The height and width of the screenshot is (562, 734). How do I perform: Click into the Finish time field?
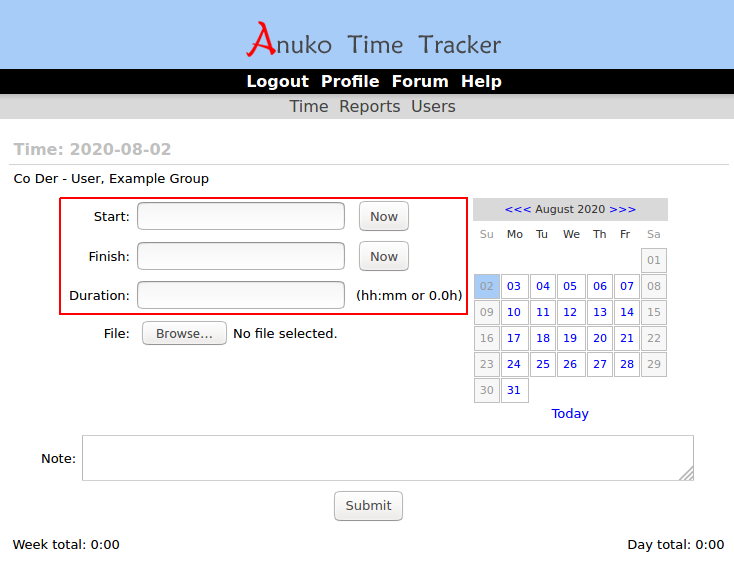[x=241, y=257]
